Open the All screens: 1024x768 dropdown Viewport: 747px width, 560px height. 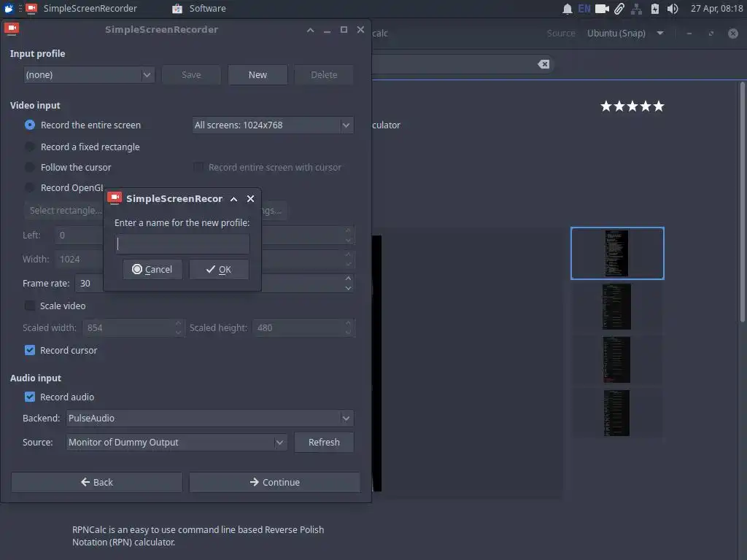[273, 125]
